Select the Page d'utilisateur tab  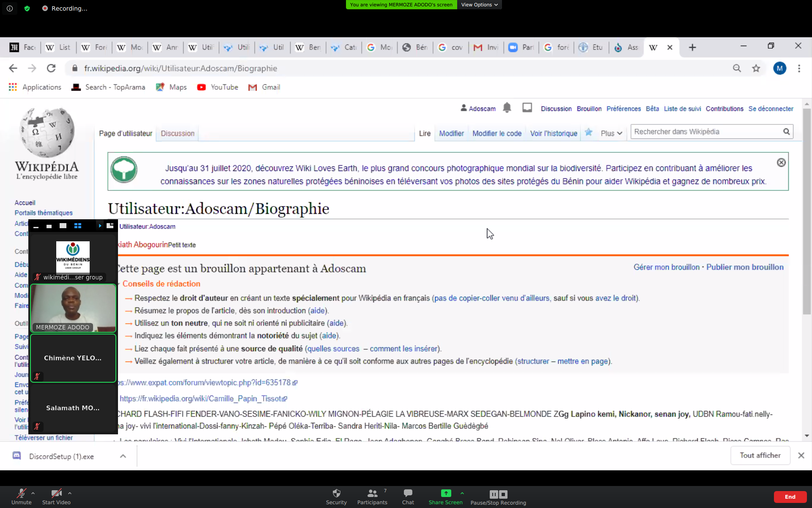[x=126, y=133]
